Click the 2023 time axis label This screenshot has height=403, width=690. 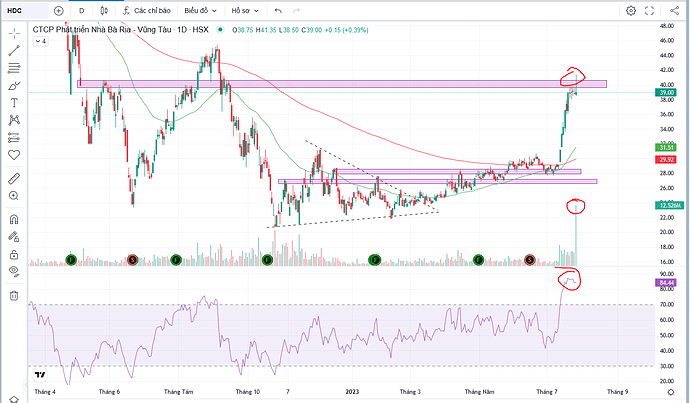352,392
